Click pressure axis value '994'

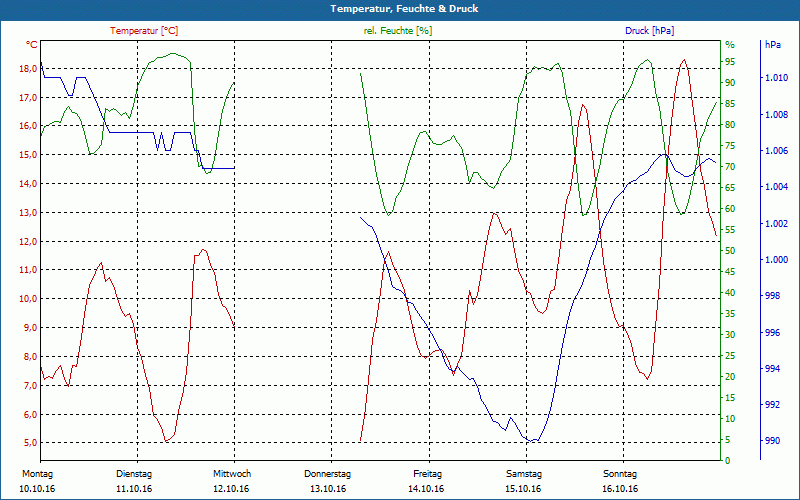tap(772, 368)
